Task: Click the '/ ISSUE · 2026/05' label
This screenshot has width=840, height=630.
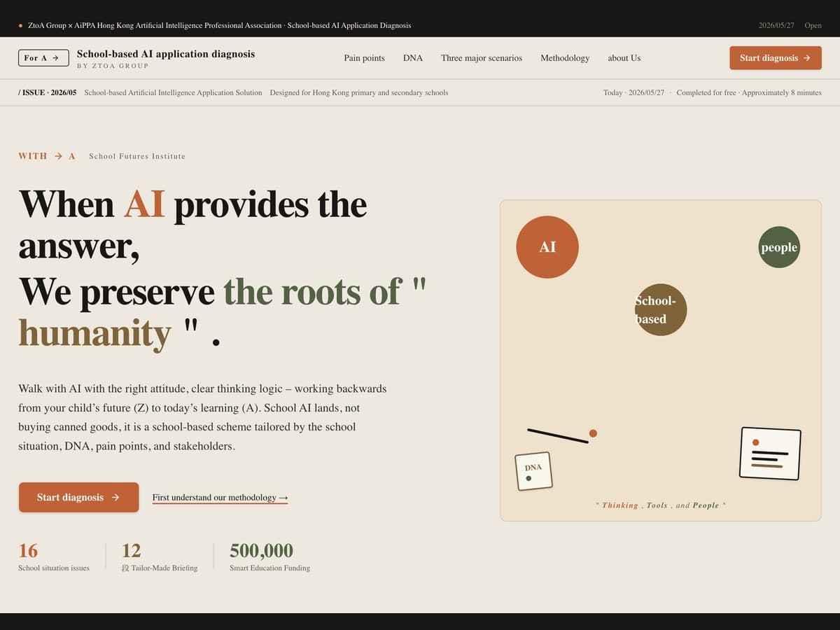Action: coord(48,92)
